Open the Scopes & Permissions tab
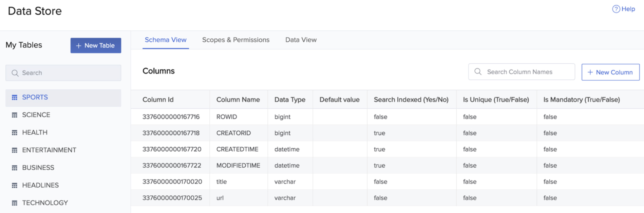Screen dimensions: 644x213 (x=235, y=40)
